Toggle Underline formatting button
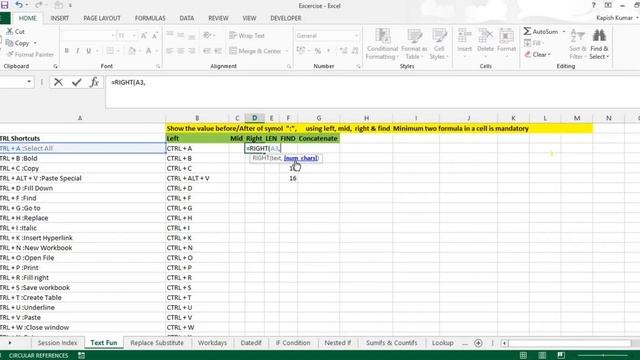 click(89, 51)
